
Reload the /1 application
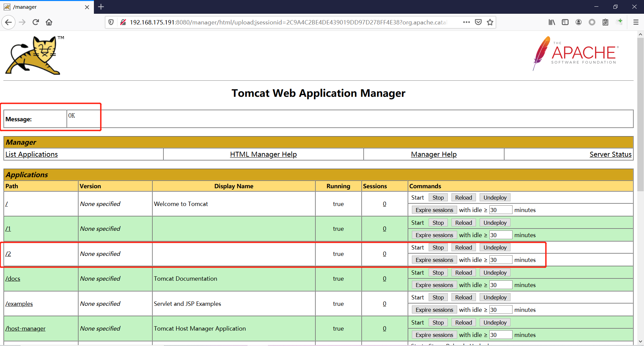464,223
